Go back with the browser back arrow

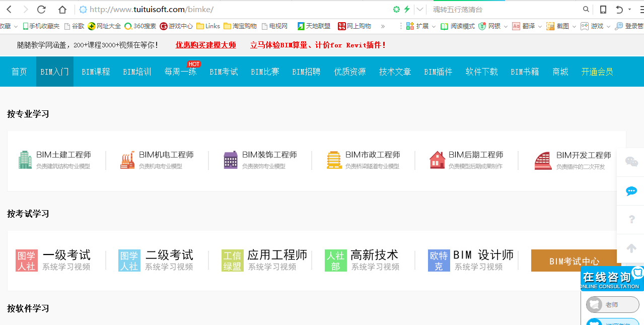point(9,9)
